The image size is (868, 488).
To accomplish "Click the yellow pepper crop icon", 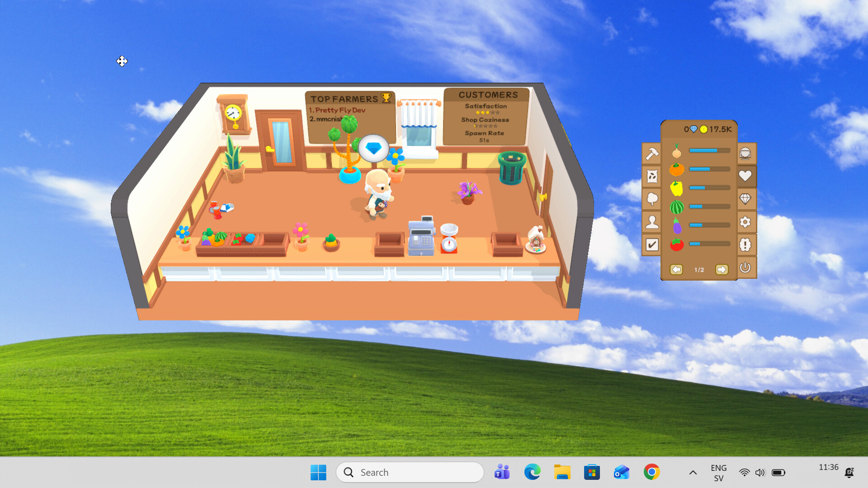I will [x=677, y=188].
